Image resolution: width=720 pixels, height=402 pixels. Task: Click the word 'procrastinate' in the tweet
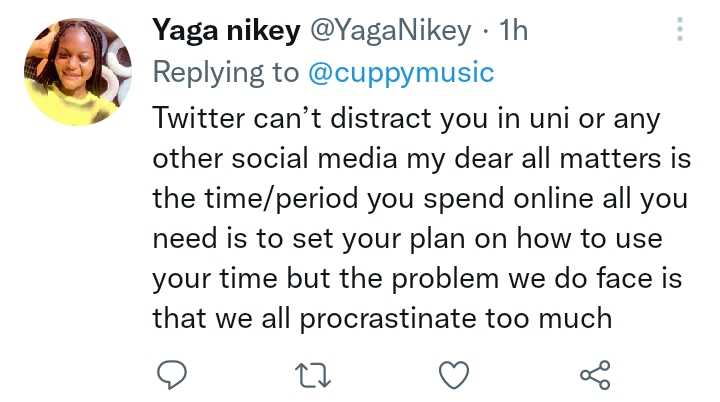(388, 319)
